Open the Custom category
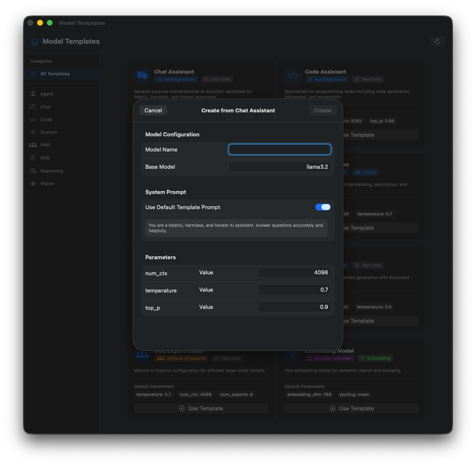Screen dimensions: 476x465 point(48,132)
